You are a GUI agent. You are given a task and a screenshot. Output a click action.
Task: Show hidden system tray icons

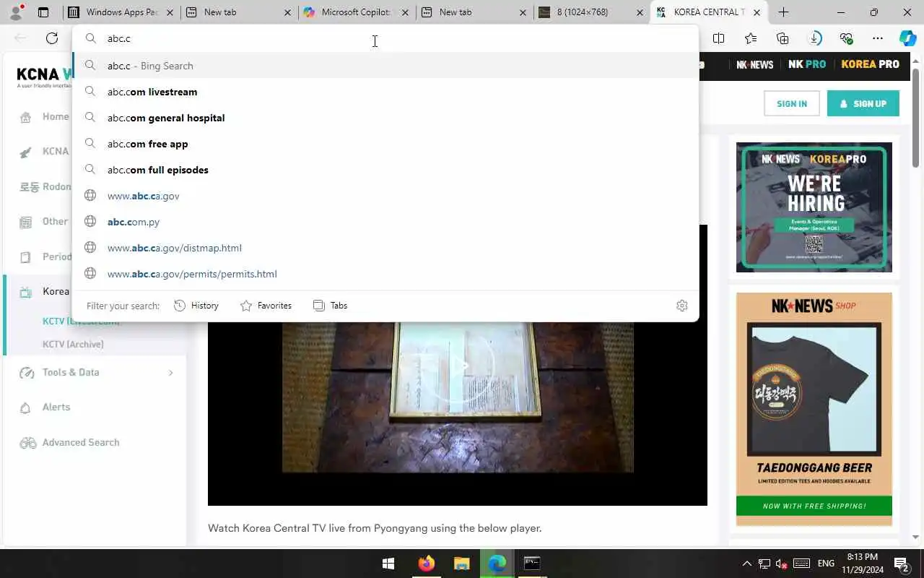click(747, 564)
